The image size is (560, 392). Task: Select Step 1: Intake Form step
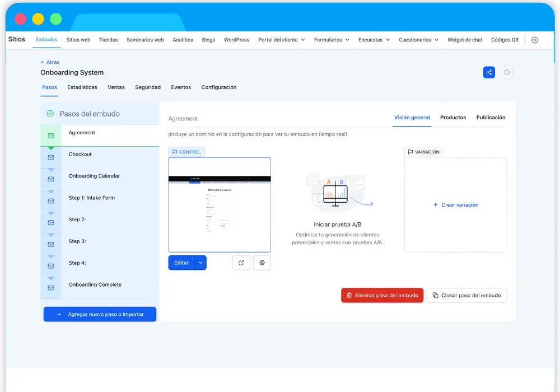[92, 198]
